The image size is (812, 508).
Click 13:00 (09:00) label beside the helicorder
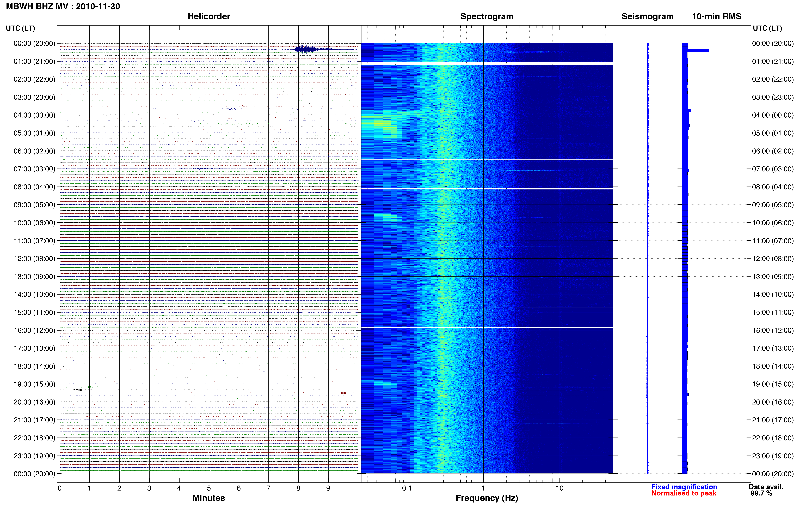point(34,277)
